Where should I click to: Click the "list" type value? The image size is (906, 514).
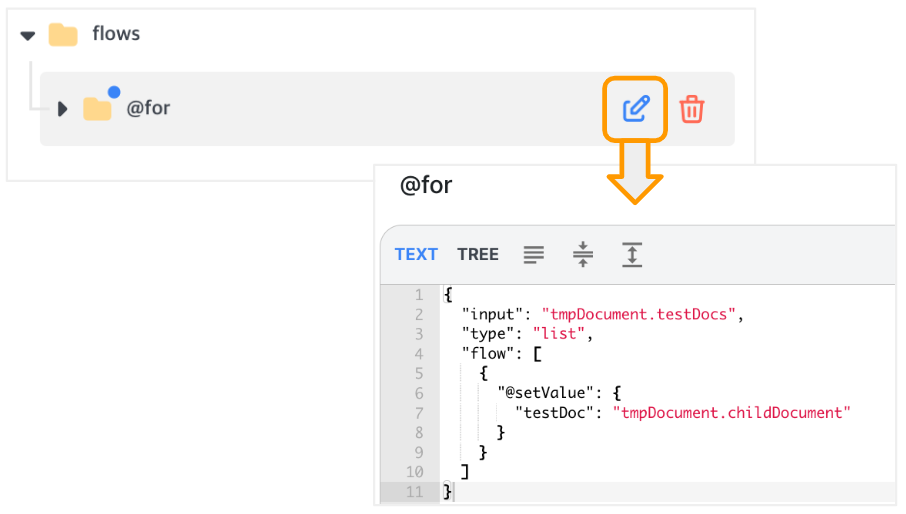coord(558,334)
